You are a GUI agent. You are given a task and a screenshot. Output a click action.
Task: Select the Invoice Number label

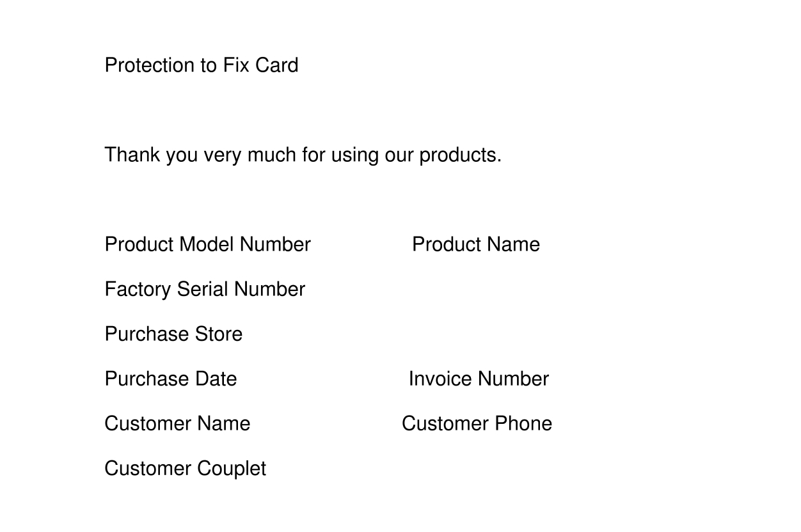(479, 379)
